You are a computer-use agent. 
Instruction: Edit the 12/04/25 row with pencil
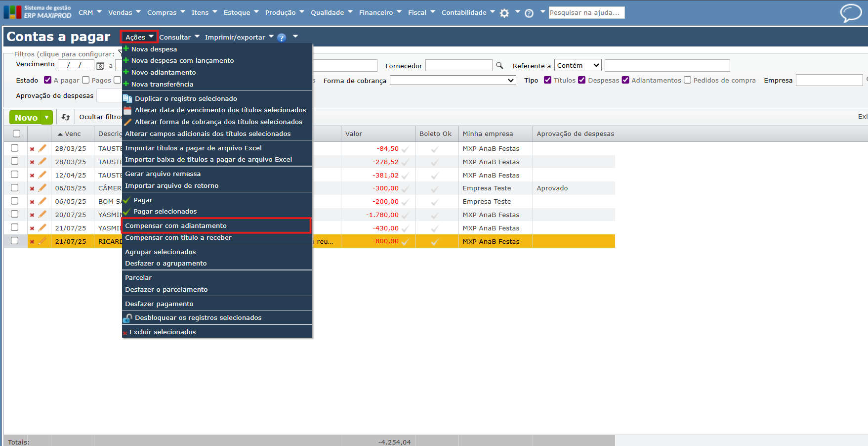42,175
